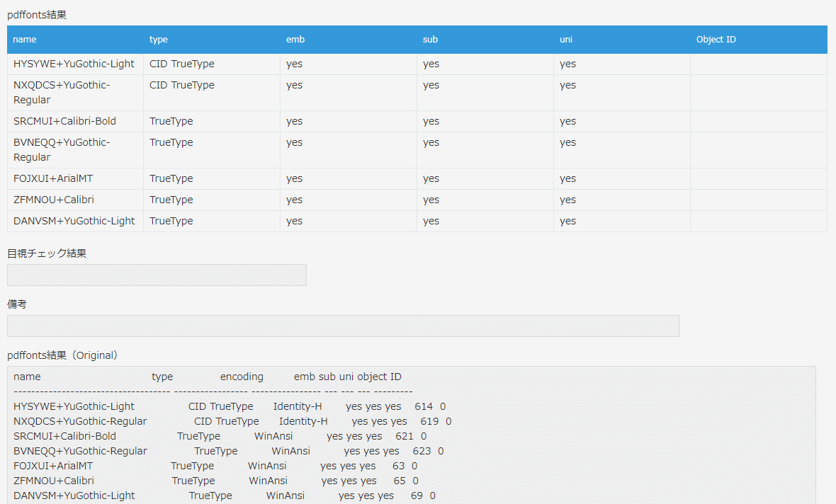The width and height of the screenshot is (836, 504).
Task: Click the 'uni' column header
Action: coord(622,40)
